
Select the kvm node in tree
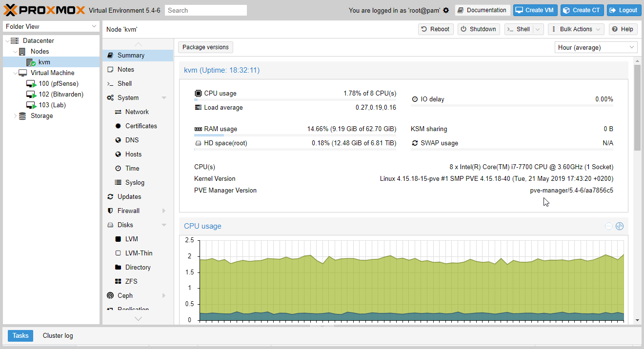coord(51,62)
